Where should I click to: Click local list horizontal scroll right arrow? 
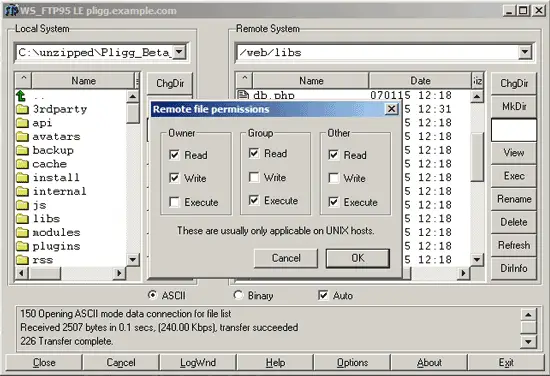[x=119, y=273]
